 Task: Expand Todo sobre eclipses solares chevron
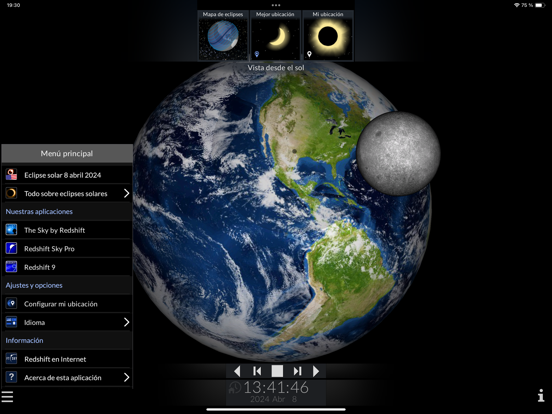pos(126,193)
